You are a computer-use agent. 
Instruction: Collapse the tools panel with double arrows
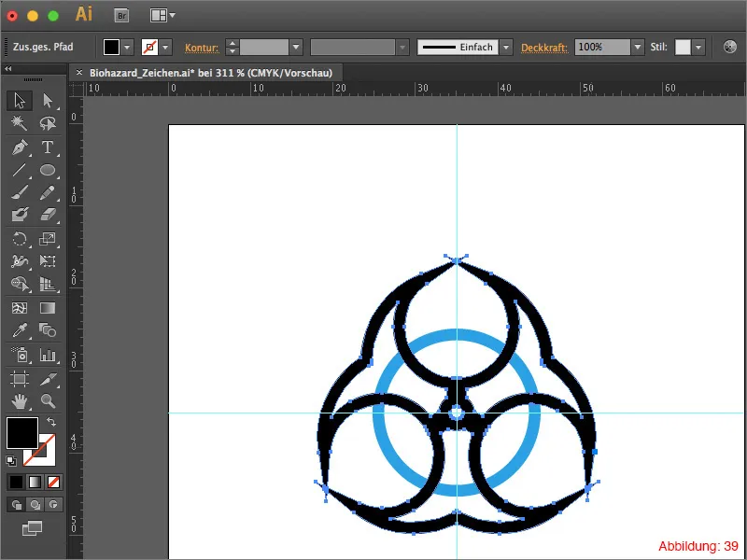(x=8, y=69)
